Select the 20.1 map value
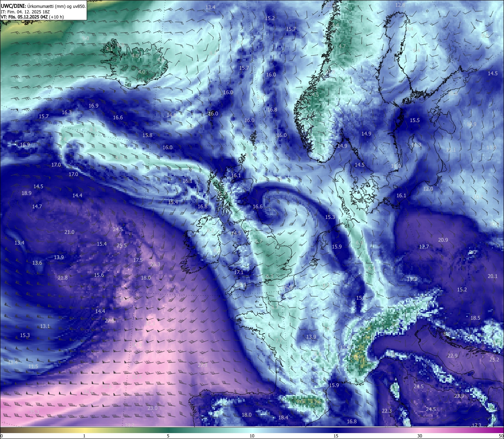Image resolution: width=504 pixels, height=439 pixels. [493, 276]
